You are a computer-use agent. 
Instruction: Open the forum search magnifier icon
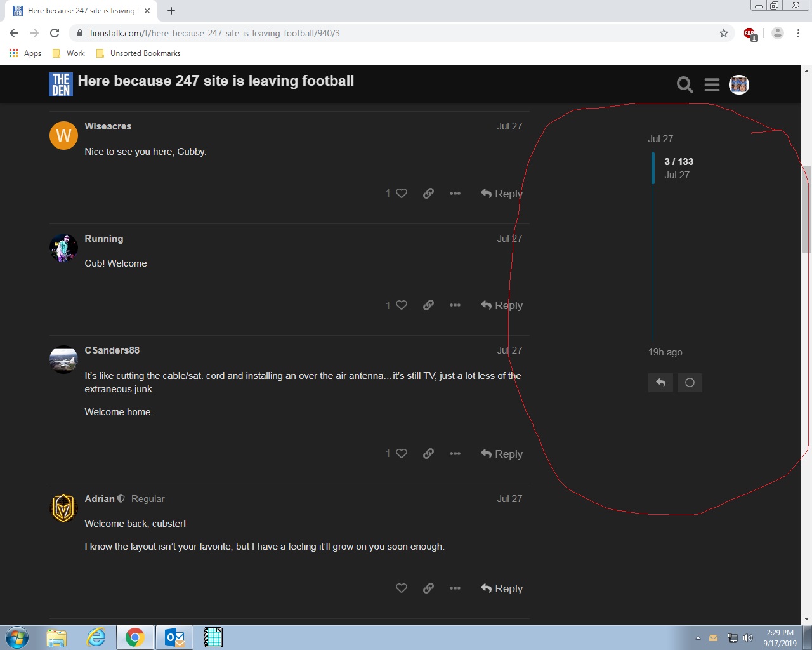684,84
